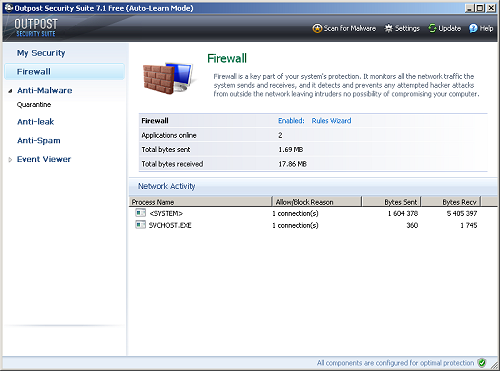Screen dimensions: 500x371
Task: Click the Enabled firewall status link
Action: click(x=291, y=121)
